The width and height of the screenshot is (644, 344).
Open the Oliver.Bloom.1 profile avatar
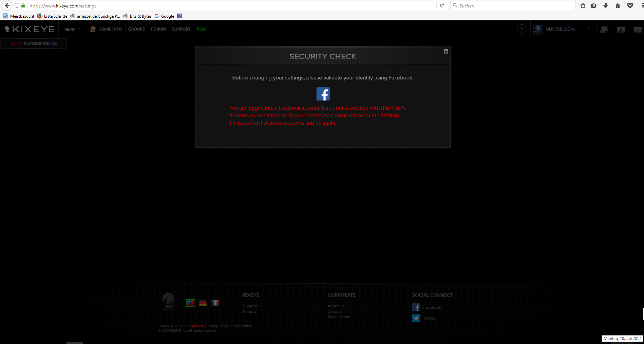pos(538,29)
